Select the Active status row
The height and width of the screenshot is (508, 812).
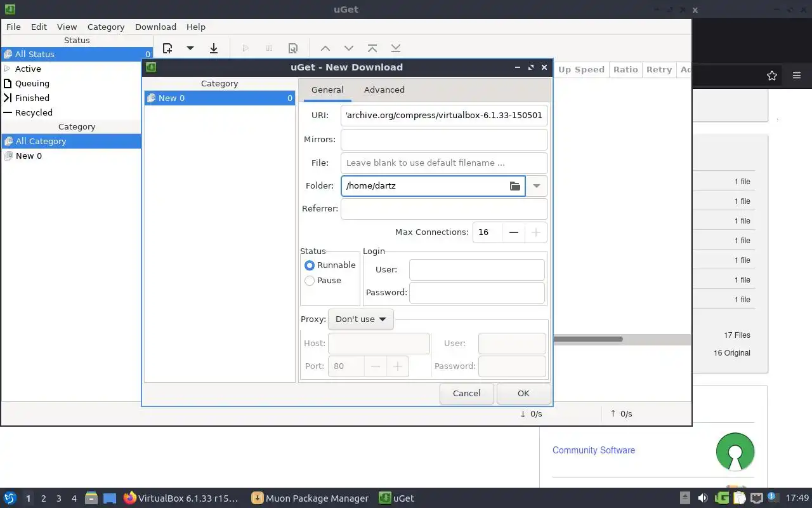click(77, 69)
